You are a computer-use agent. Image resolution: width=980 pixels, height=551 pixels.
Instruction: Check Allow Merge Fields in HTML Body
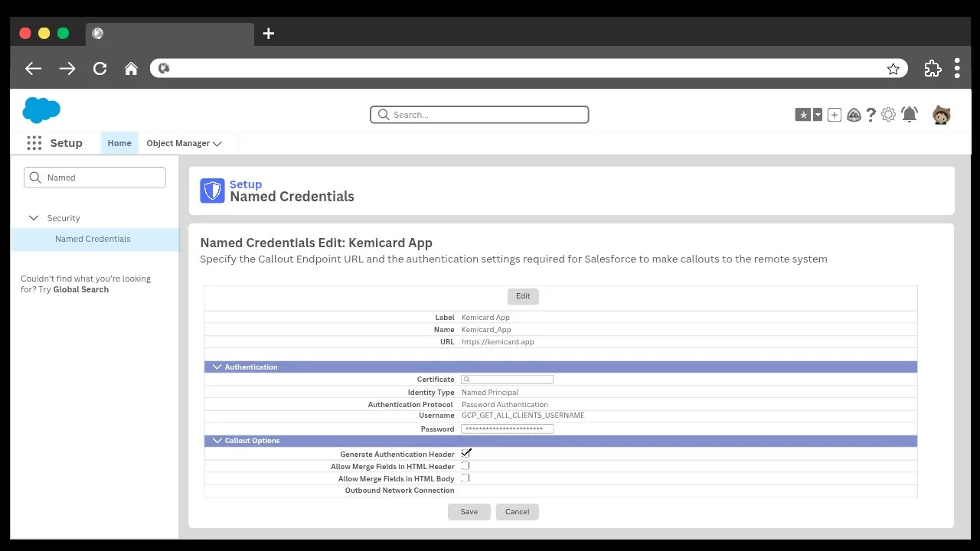(x=465, y=478)
